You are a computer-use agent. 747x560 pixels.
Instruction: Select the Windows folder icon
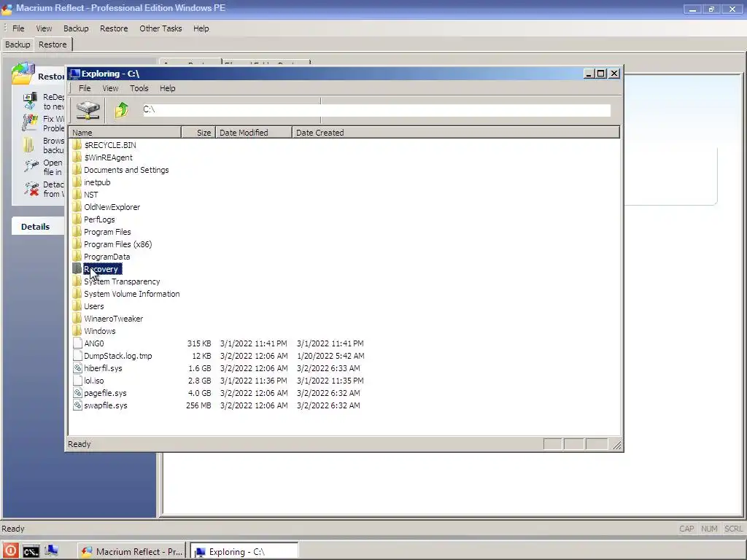pyautogui.click(x=77, y=331)
